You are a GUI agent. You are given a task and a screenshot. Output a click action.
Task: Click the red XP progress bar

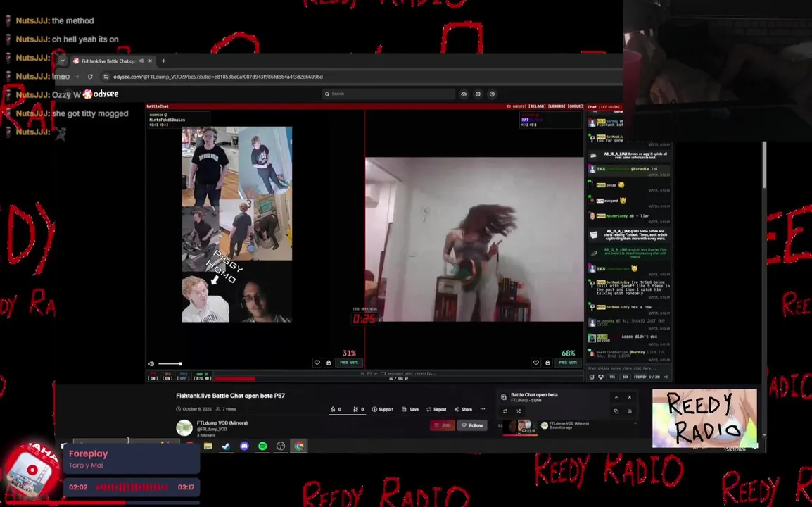(234, 379)
